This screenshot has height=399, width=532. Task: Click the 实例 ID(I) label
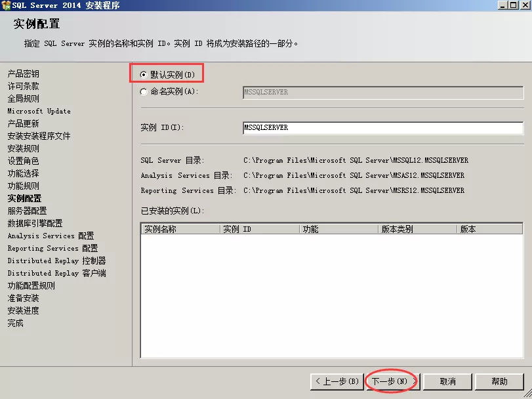[x=162, y=128]
